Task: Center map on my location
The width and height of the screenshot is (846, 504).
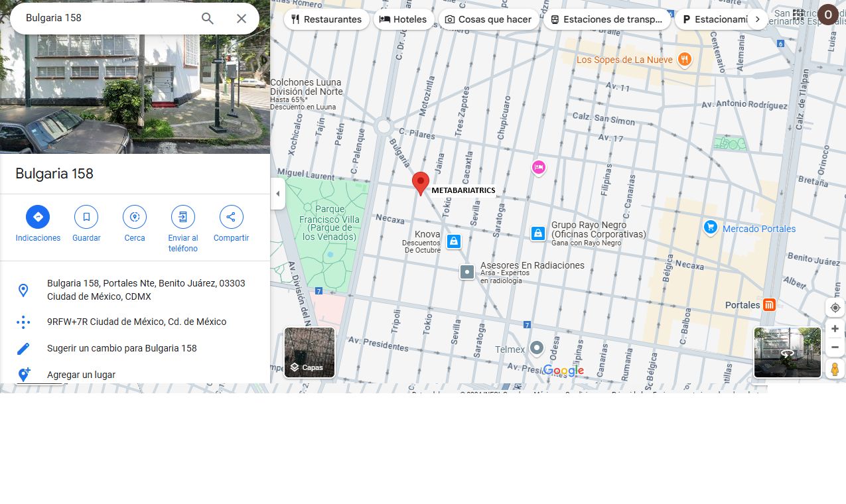Action: point(835,308)
